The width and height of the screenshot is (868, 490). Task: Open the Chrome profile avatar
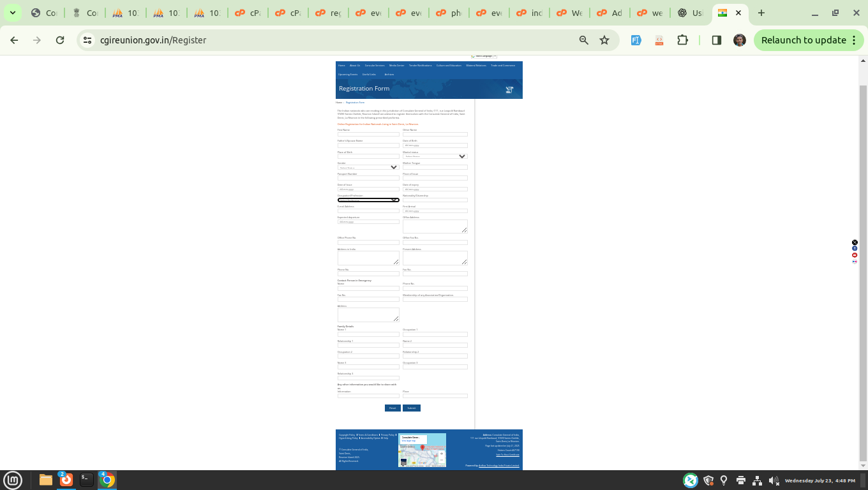click(739, 40)
